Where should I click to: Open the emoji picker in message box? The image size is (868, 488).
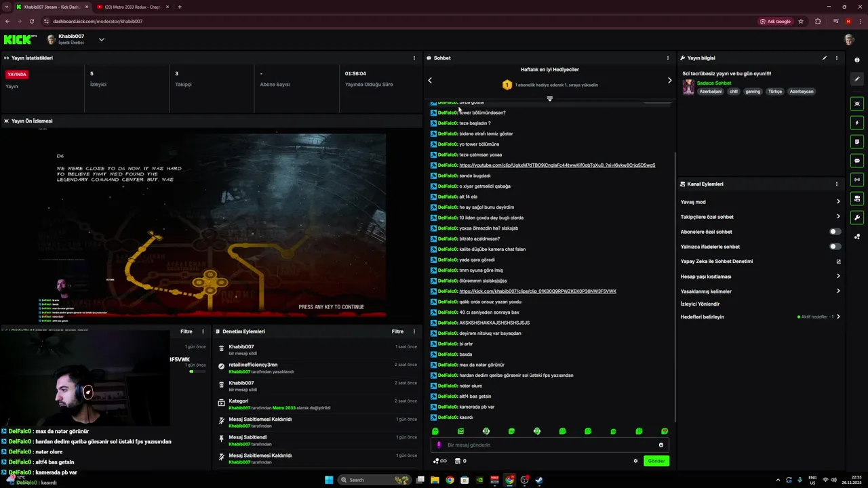click(661, 445)
